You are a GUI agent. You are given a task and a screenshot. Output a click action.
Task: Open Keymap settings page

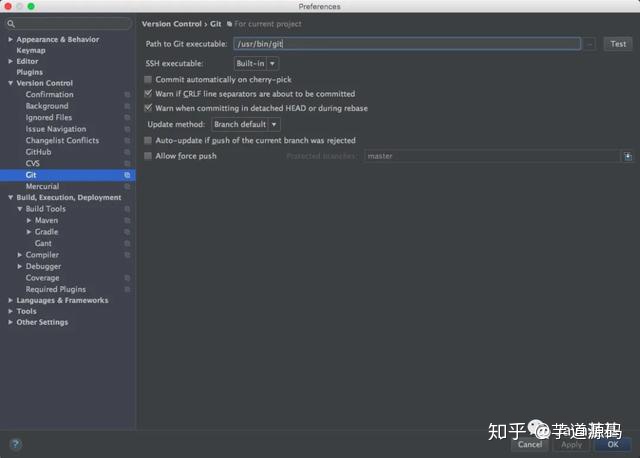tap(31, 50)
